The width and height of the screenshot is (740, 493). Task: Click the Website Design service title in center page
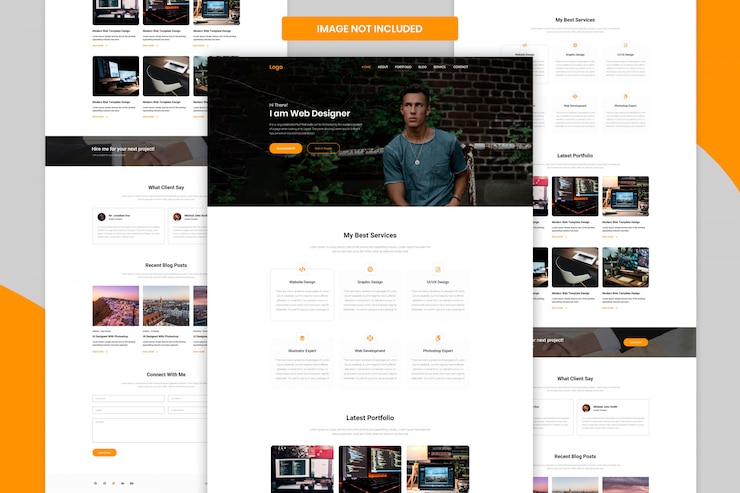302,282
